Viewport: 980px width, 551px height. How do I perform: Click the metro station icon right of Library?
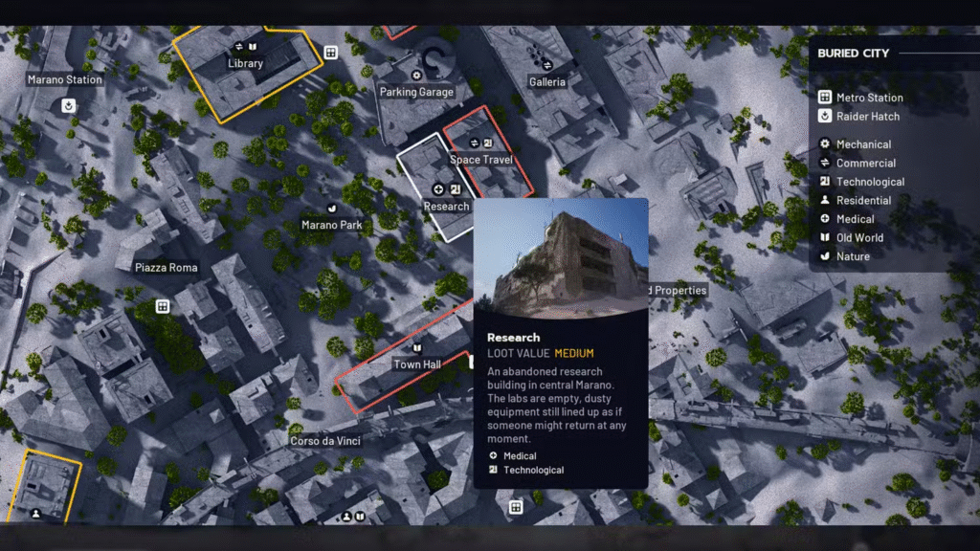pyautogui.click(x=330, y=53)
